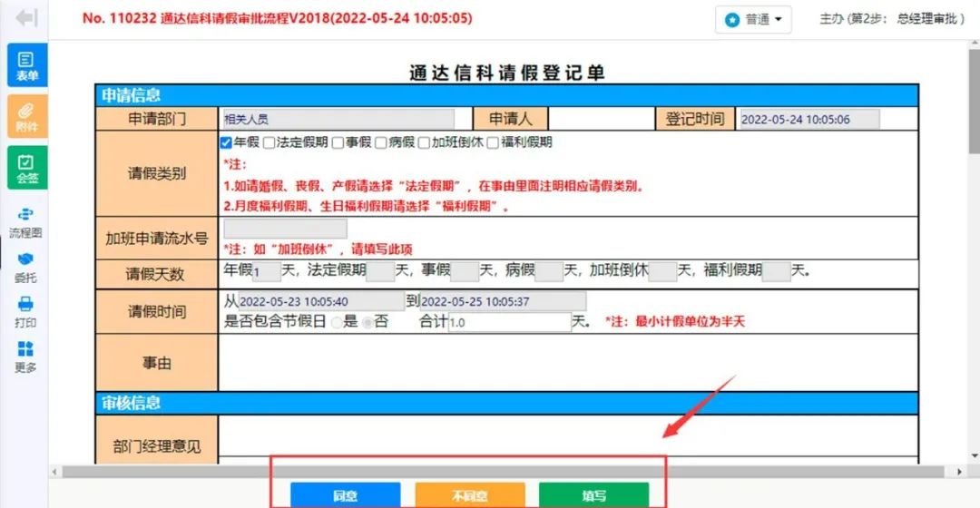Click the horizontal scrollbar left arrow
980x508 pixels.
(x=55, y=472)
